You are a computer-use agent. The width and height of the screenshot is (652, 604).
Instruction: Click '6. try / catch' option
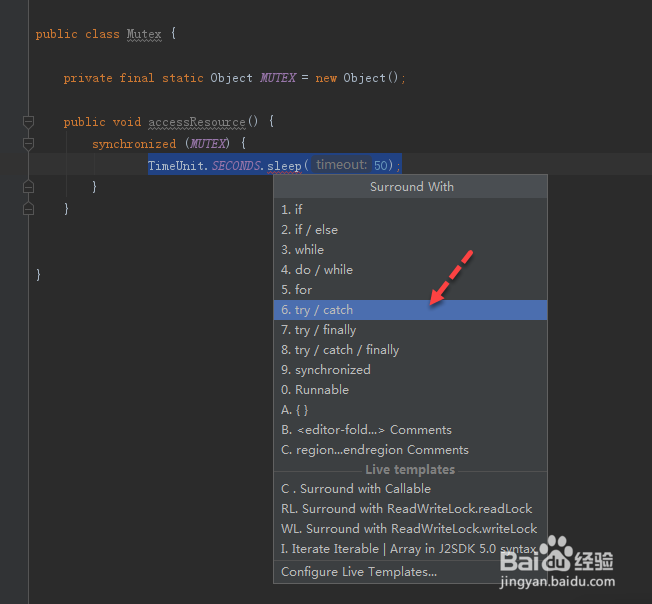410,310
